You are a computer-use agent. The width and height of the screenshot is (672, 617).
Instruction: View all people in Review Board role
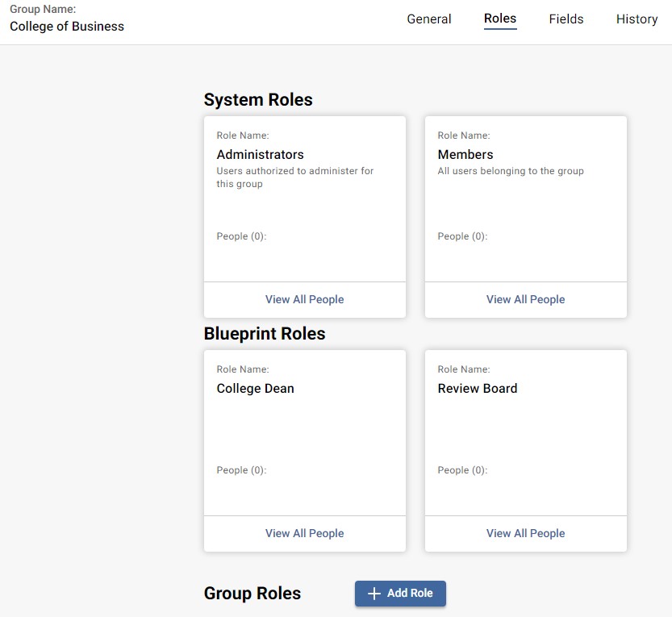click(x=525, y=533)
